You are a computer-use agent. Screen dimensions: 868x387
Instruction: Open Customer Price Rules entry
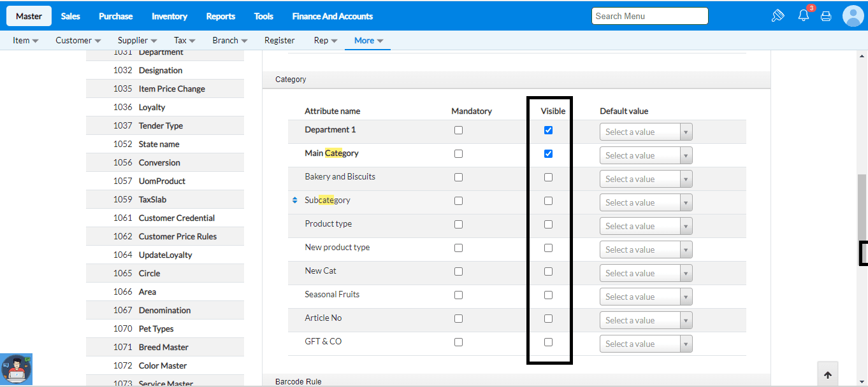[177, 236]
